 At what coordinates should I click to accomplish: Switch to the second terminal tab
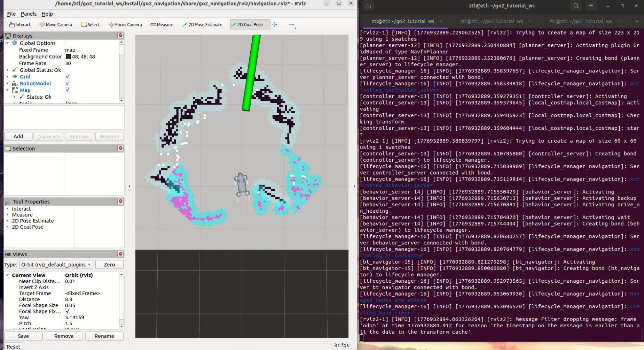[492, 21]
